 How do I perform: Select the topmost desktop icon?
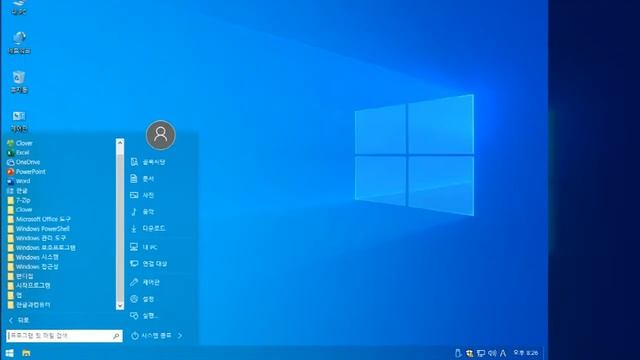[x=19, y=7]
